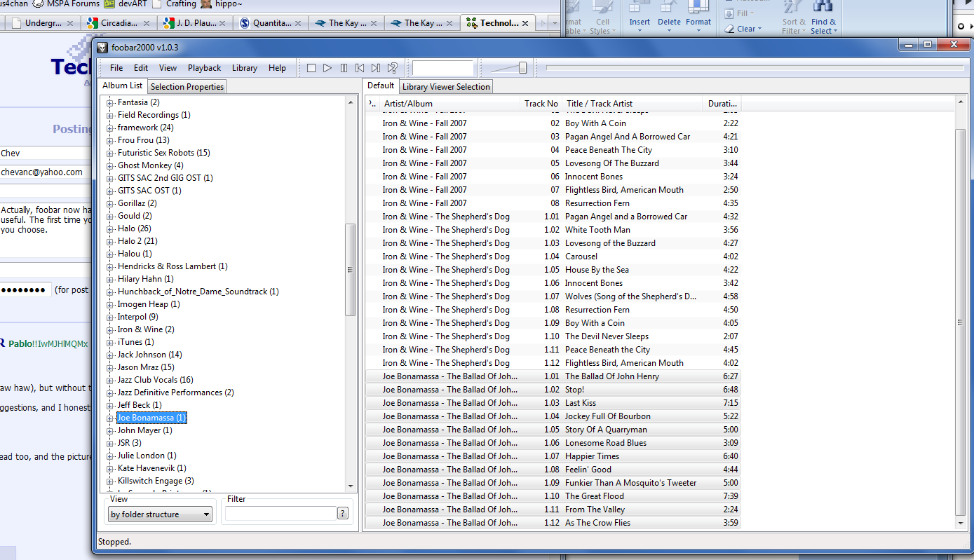
Task: Click the Track No column header
Action: [x=541, y=104]
